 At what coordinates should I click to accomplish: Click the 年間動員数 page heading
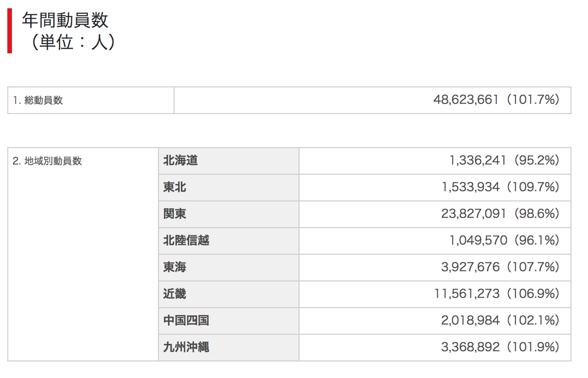pyautogui.click(x=65, y=20)
